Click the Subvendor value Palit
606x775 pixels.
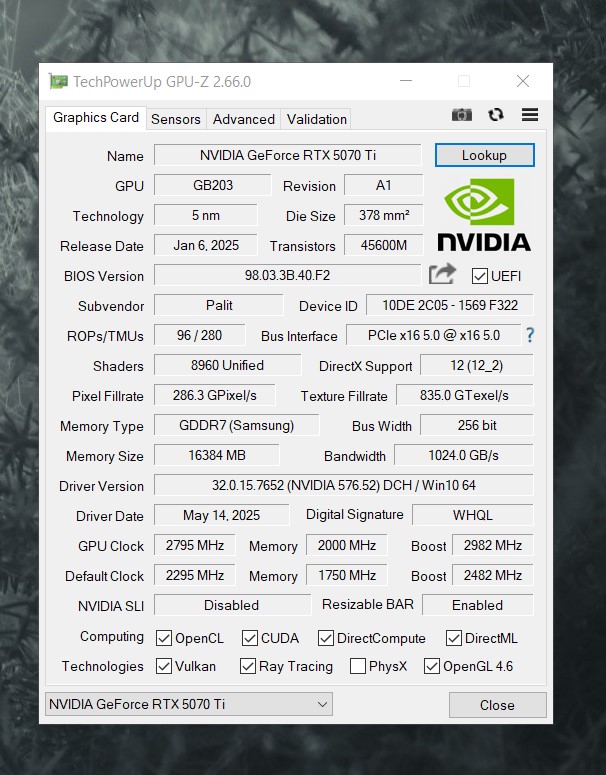pos(219,305)
